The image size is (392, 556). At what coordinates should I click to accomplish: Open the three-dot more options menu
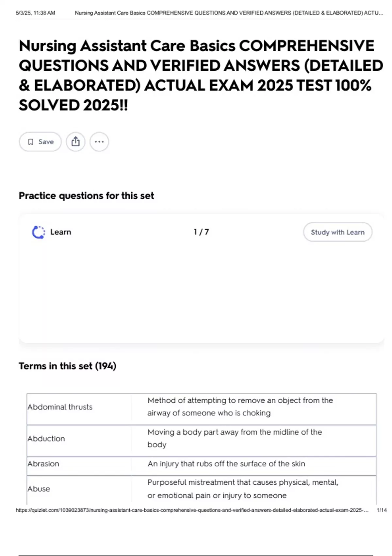(99, 142)
